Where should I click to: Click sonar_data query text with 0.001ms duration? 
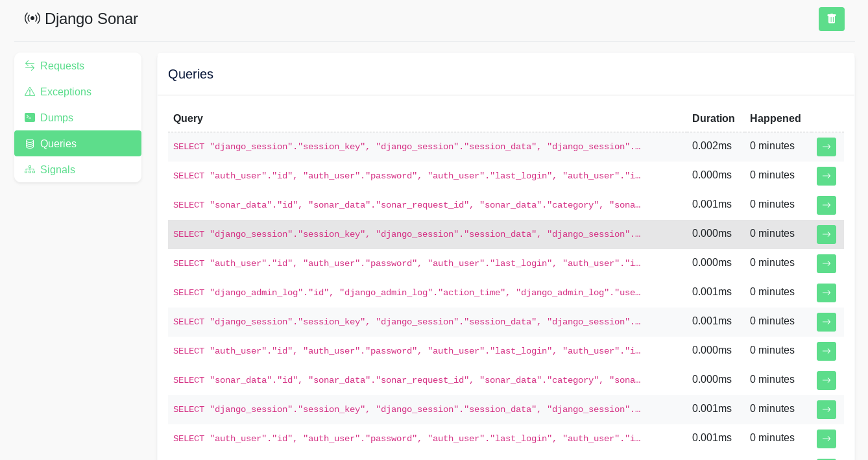[407, 205]
